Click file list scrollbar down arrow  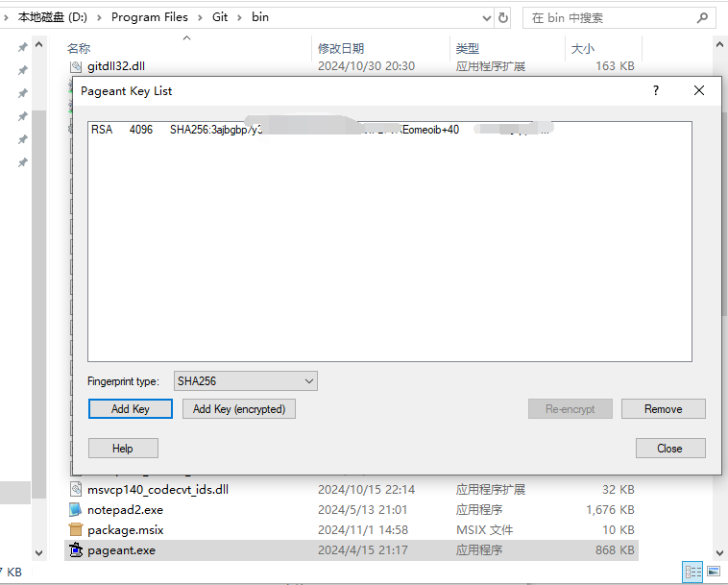[x=719, y=553]
